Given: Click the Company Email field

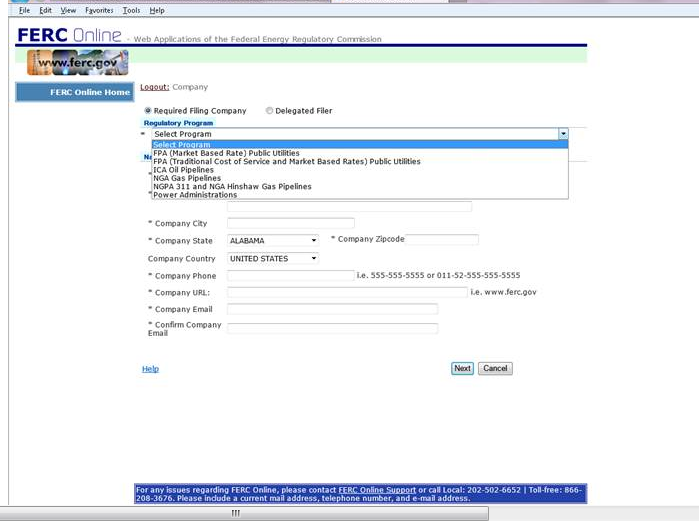Looking at the screenshot, I should 333,309.
